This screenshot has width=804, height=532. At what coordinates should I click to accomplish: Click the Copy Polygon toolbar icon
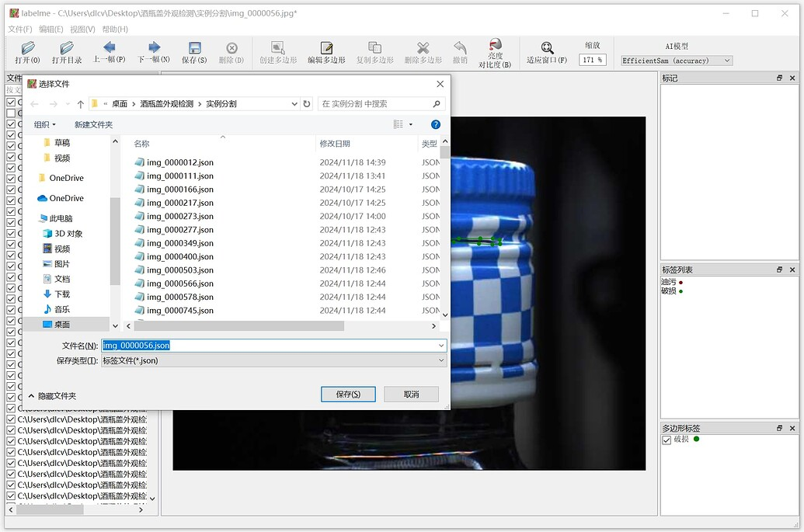(375, 47)
